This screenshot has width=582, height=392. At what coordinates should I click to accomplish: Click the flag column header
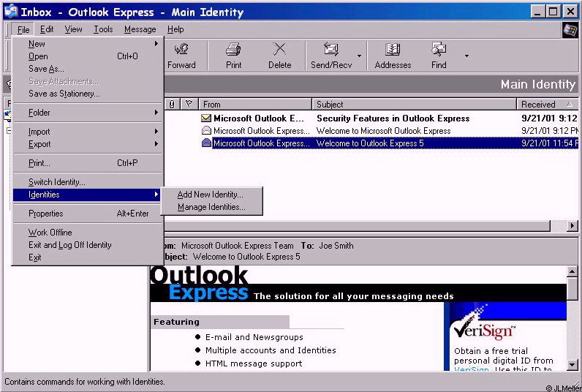(189, 105)
